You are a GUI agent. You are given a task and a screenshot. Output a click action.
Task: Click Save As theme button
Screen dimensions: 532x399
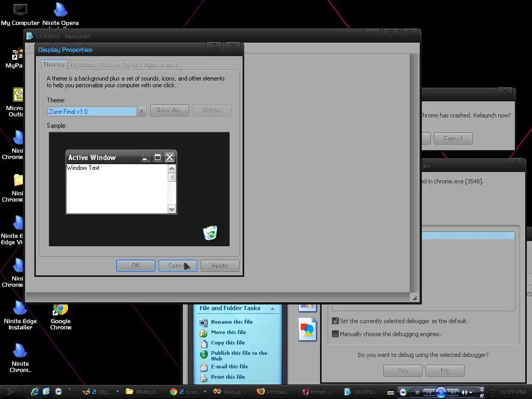(169, 110)
